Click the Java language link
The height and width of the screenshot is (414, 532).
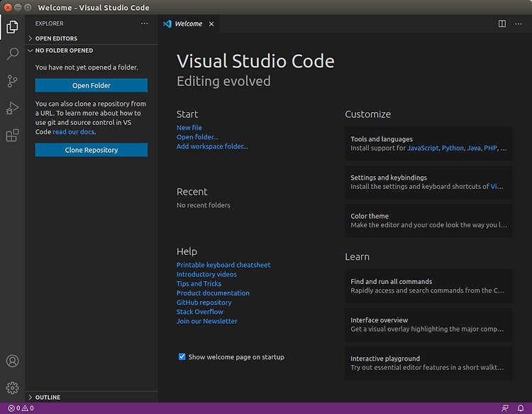tap(474, 148)
